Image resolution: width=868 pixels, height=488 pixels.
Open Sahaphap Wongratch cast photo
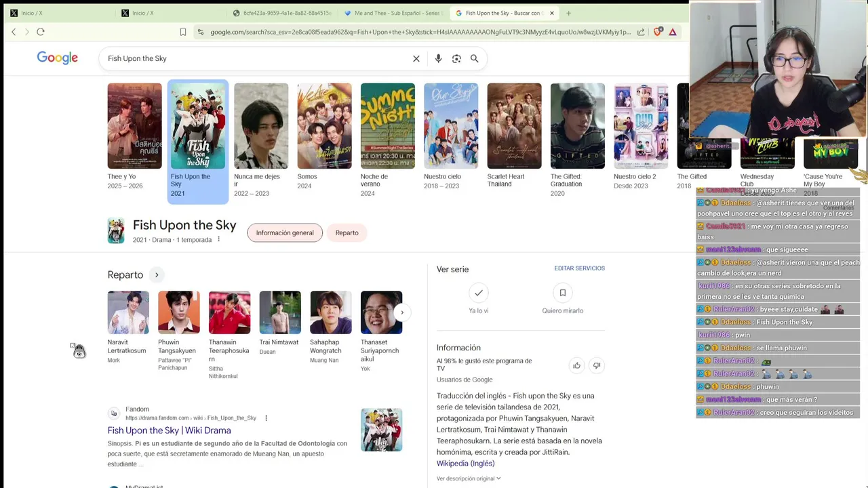331,312
